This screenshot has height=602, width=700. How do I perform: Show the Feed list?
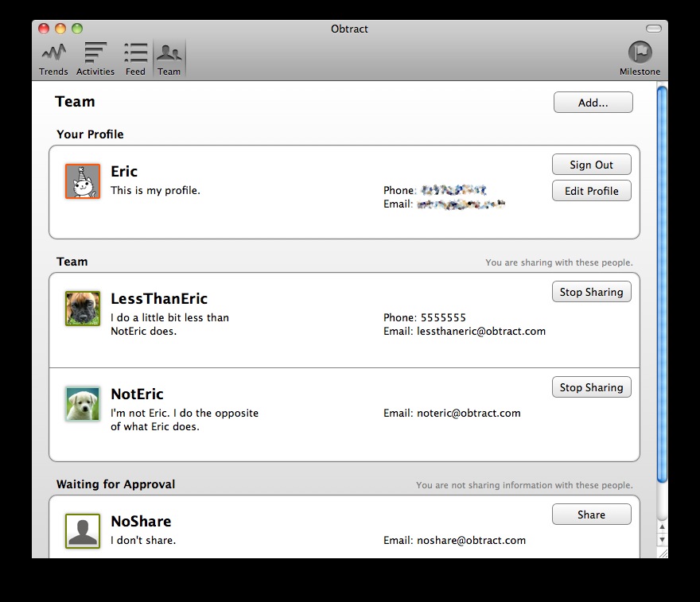coord(135,60)
